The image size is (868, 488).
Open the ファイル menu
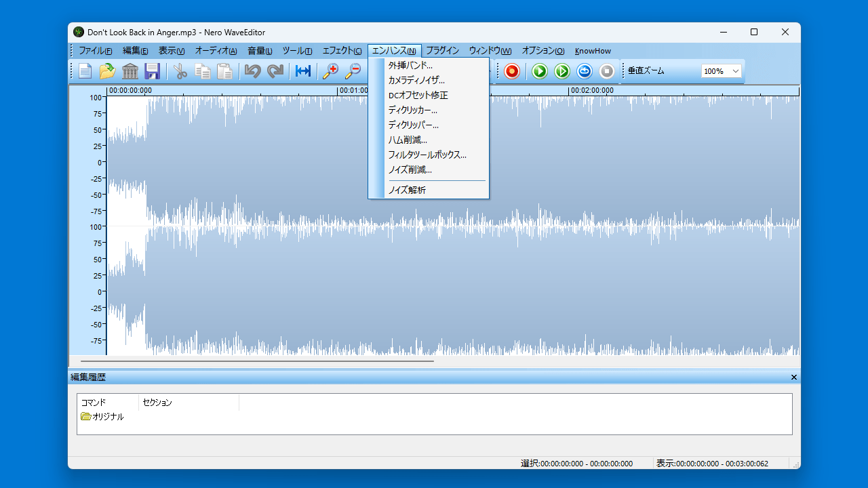pyautogui.click(x=95, y=51)
